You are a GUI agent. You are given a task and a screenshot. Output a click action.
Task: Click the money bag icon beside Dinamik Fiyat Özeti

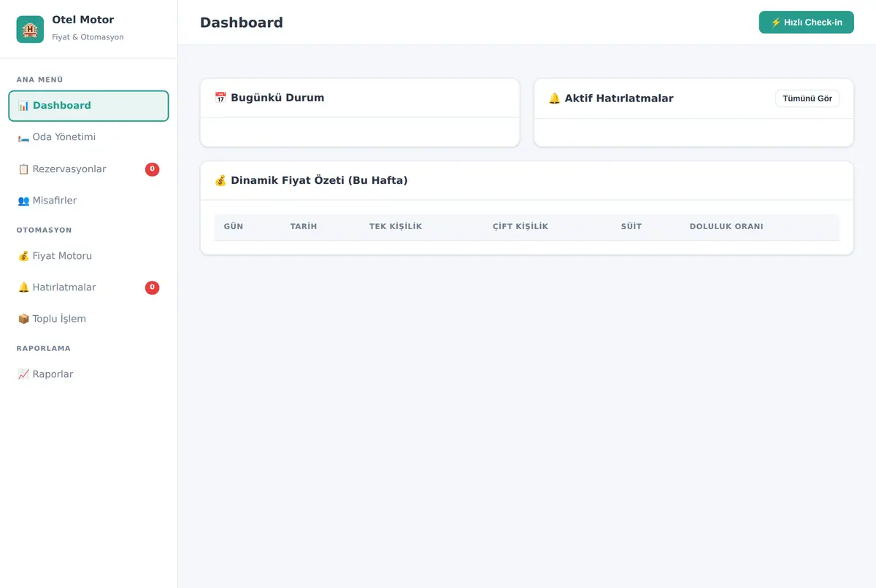point(220,180)
